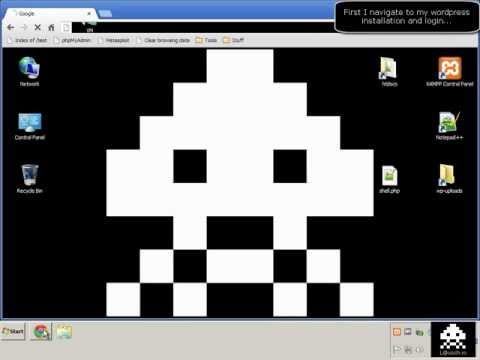This screenshot has width=480, height=360.
Task: Switch to the Google tab
Action: [50, 13]
